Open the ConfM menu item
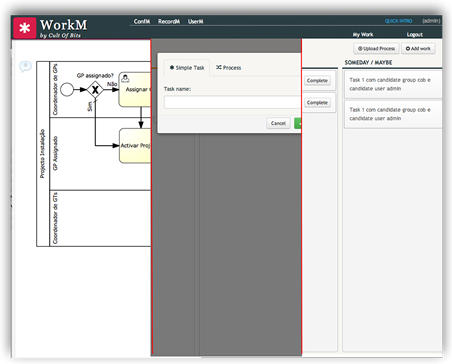The height and width of the screenshot is (364, 452). (142, 21)
